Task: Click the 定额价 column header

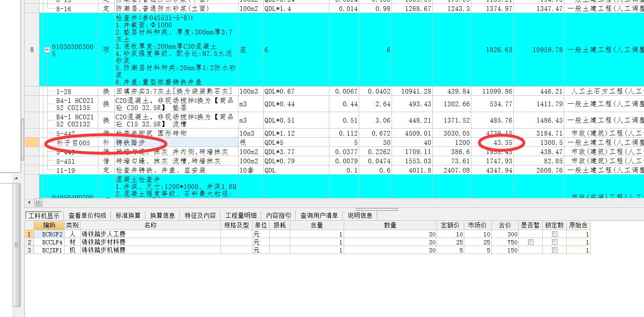Action: tap(450, 225)
